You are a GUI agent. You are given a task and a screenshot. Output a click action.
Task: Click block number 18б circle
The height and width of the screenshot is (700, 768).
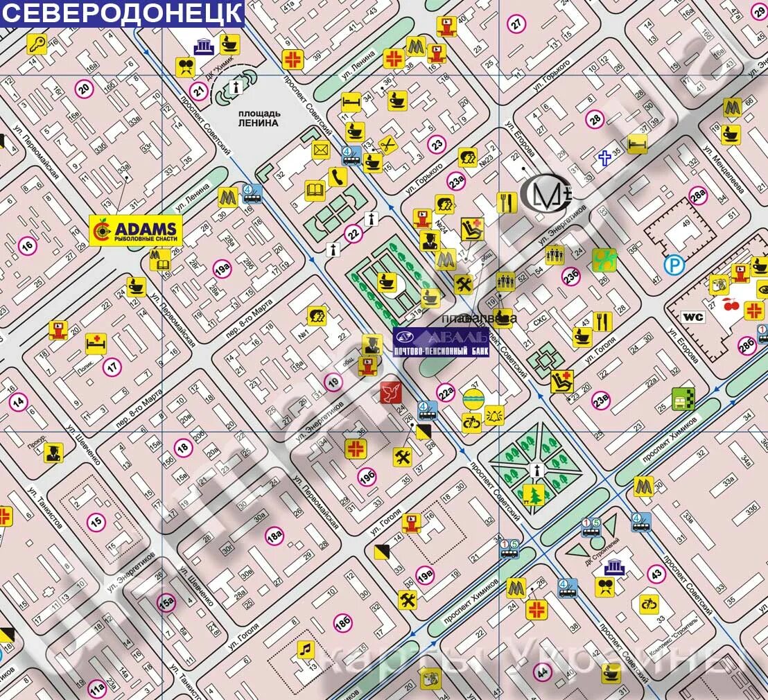click(x=342, y=623)
